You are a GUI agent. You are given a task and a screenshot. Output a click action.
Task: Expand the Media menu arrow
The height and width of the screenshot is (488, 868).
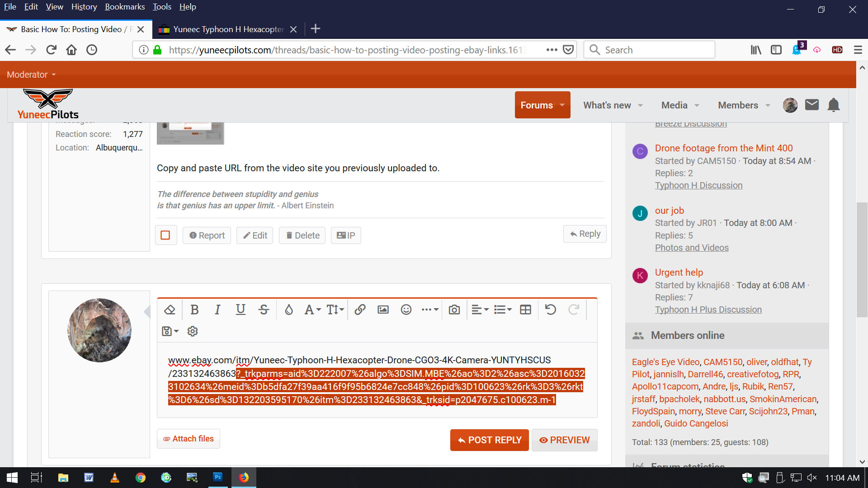(x=697, y=105)
